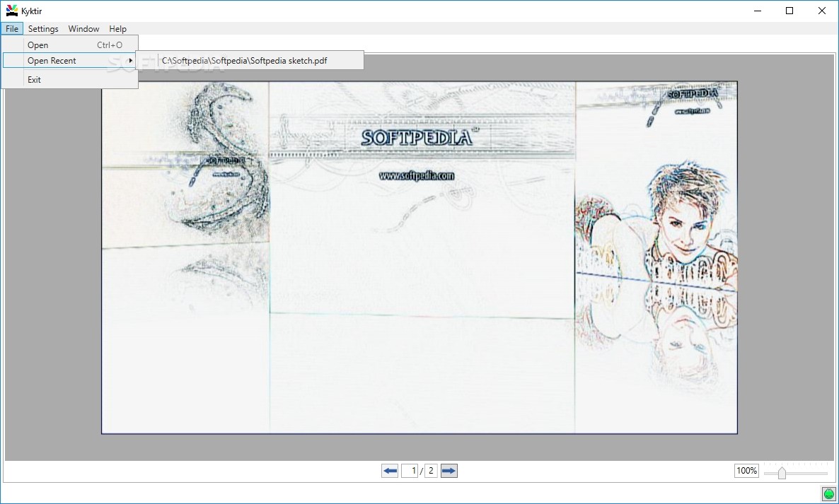The image size is (839, 504).
Task: Expand the Open Recent submenu
Action: pos(70,60)
